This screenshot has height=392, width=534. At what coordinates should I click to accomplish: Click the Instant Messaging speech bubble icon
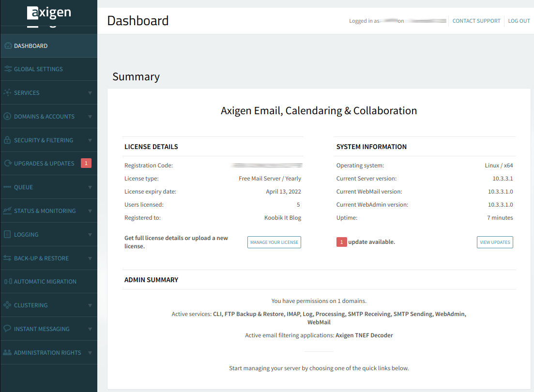pyautogui.click(x=7, y=329)
